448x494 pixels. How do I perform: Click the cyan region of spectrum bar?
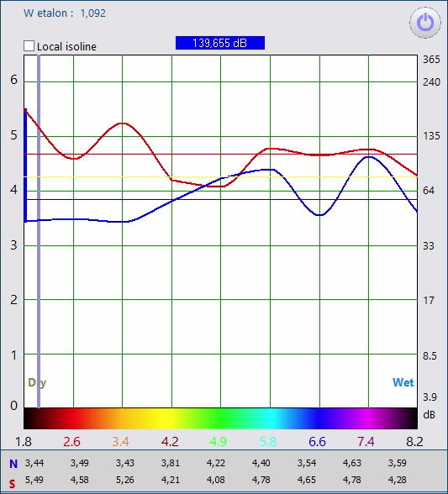270,418
